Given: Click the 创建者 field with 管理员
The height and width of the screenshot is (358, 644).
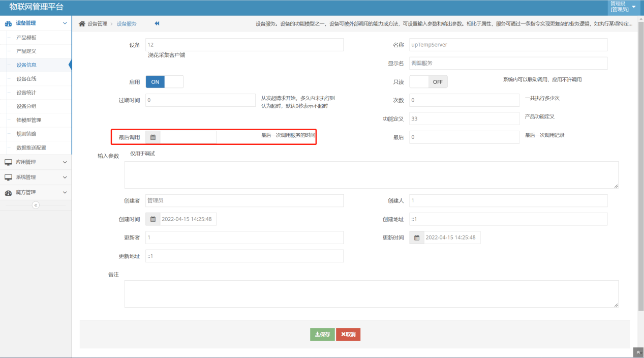Looking at the screenshot, I should point(244,201).
